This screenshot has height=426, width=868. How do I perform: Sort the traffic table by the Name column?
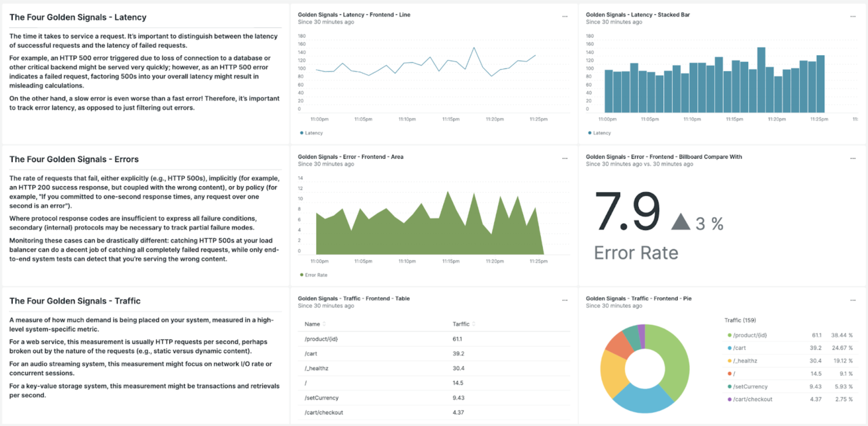point(313,324)
